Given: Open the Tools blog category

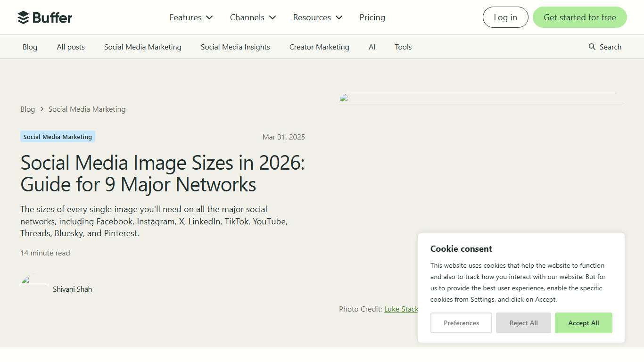Looking at the screenshot, I should 403,47.
